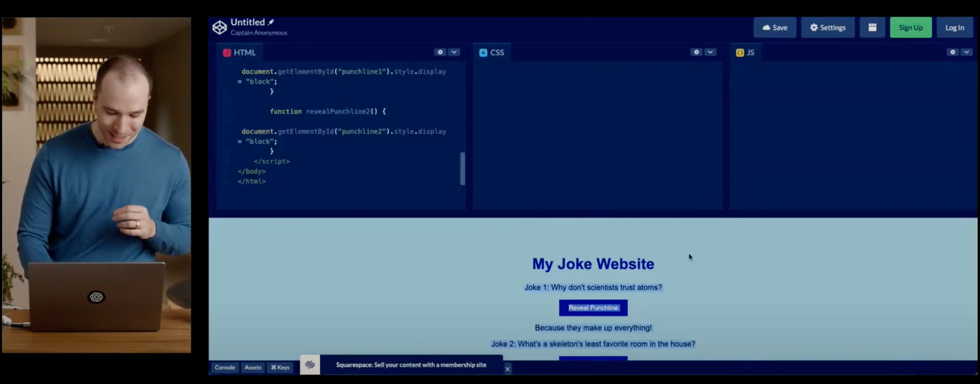This screenshot has width=980, height=384.
Task: Click the closing </script> tag line
Action: (272, 161)
